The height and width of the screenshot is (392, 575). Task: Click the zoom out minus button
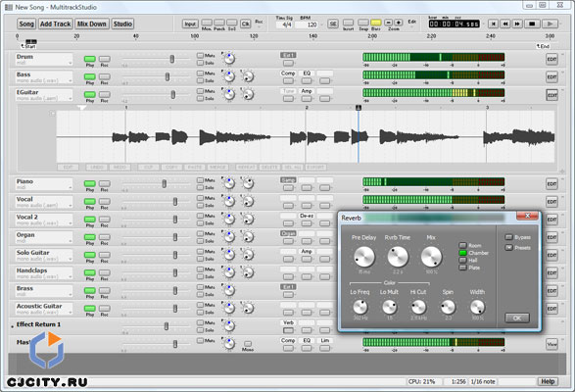[x=389, y=23]
